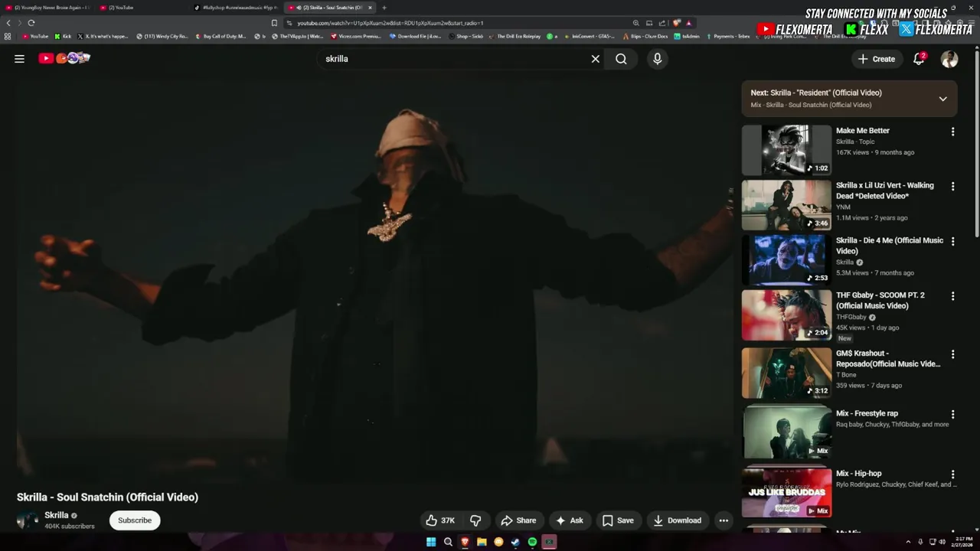Switch to the #fullychop unreleasedmusic tab

(x=237, y=8)
